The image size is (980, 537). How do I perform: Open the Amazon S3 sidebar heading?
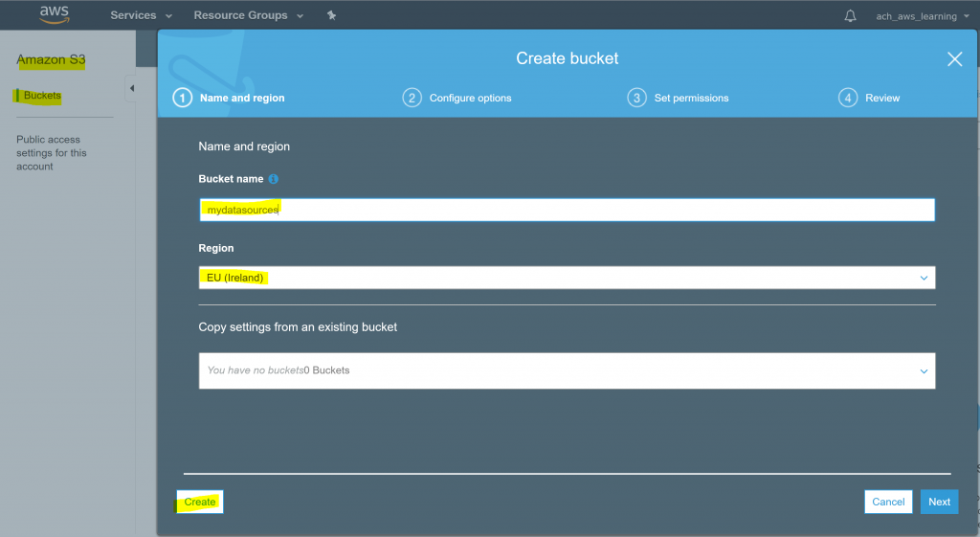(51, 60)
